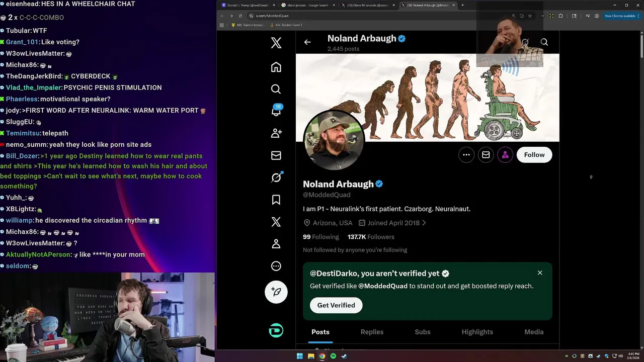Expand the Joined April 2018 chevron
Screen dimensions: 644x362
(x=424, y=223)
